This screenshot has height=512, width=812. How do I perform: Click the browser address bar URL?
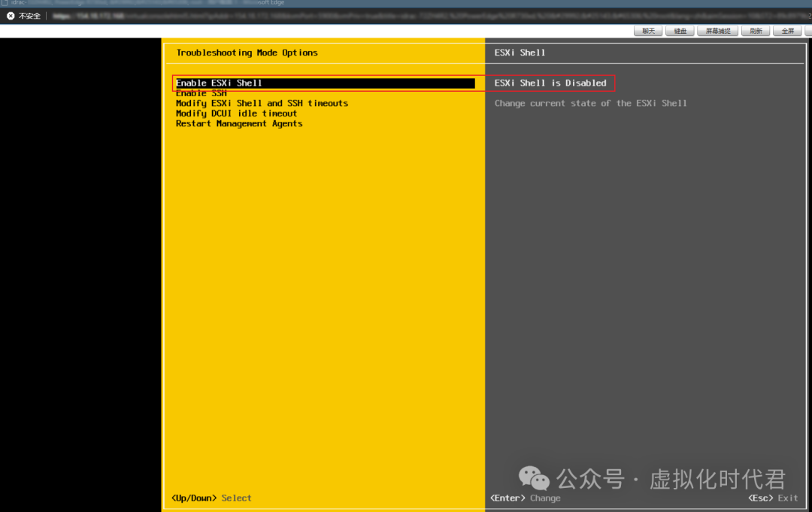pos(430,16)
